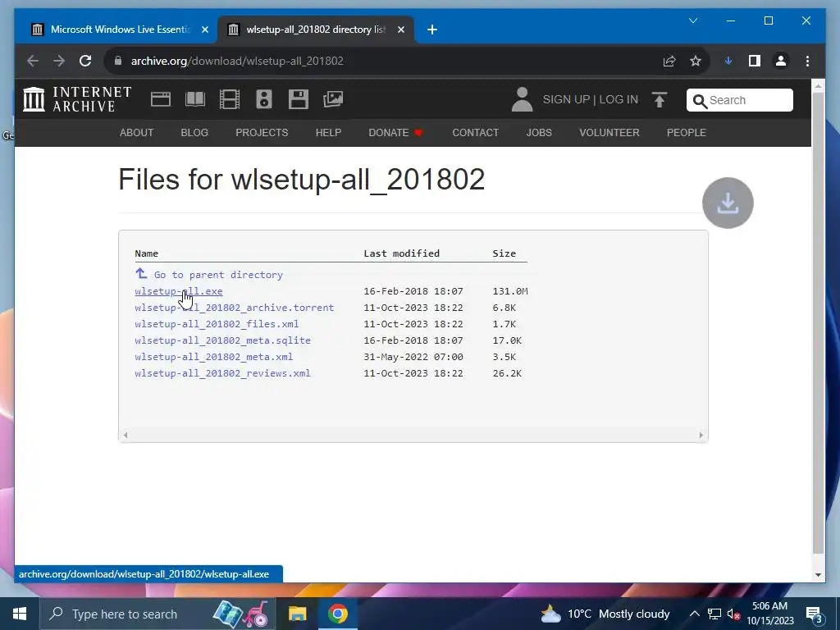Open the Texts book icon
Image resolution: width=840 pixels, height=630 pixels.
click(195, 99)
